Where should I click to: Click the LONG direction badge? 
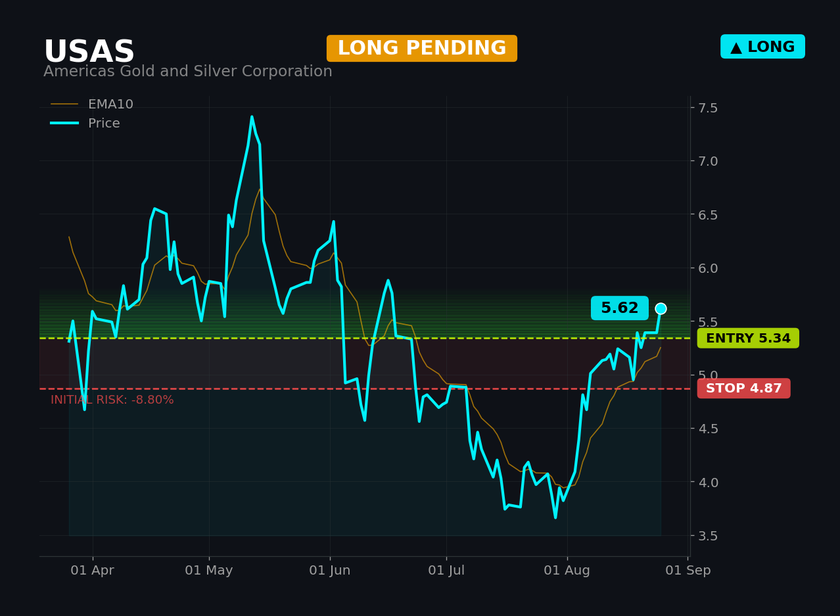coord(762,47)
